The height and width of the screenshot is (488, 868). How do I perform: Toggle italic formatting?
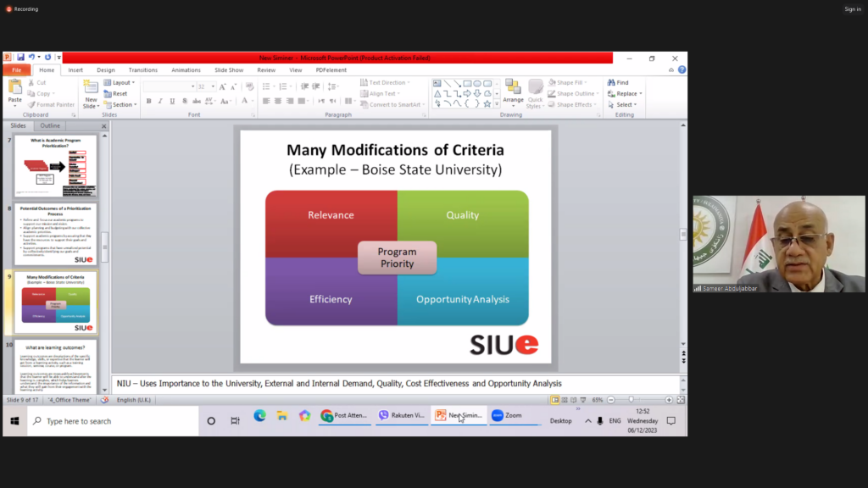tap(160, 102)
